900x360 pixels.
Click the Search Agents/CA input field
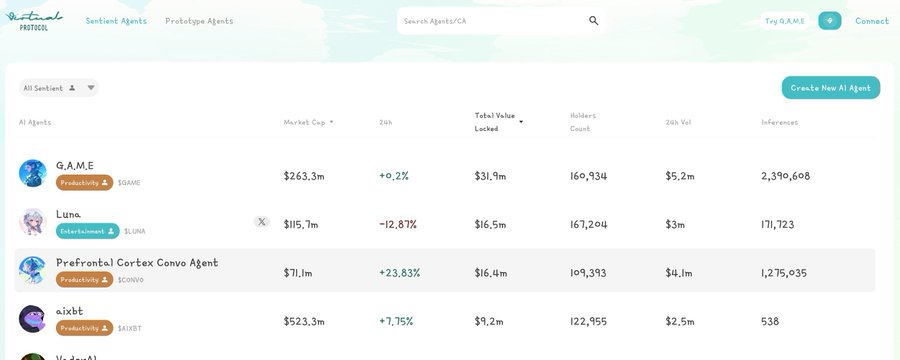coord(501,21)
